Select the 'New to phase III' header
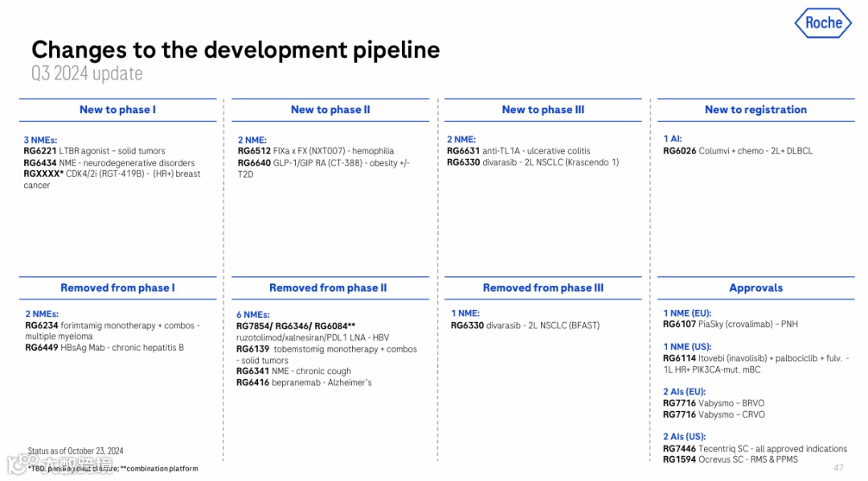 point(543,109)
